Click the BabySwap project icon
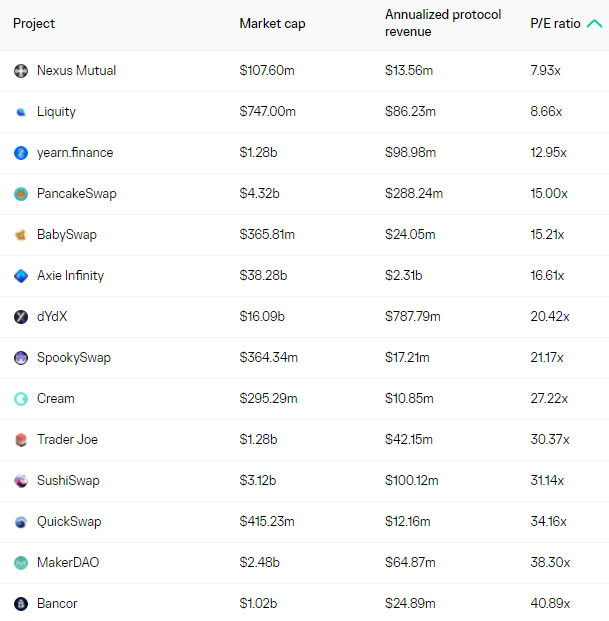Screen dimensions: 609x621 coord(21,235)
